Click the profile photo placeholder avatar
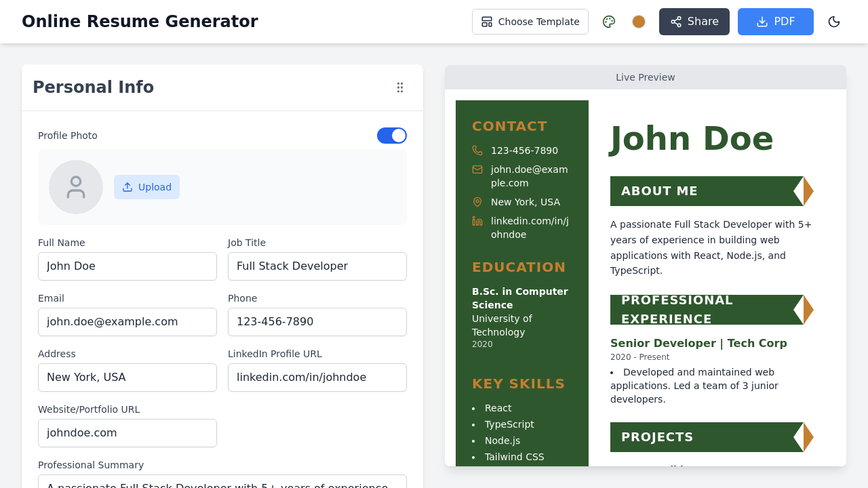Image resolution: width=868 pixels, height=488 pixels. click(x=75, y=187)
